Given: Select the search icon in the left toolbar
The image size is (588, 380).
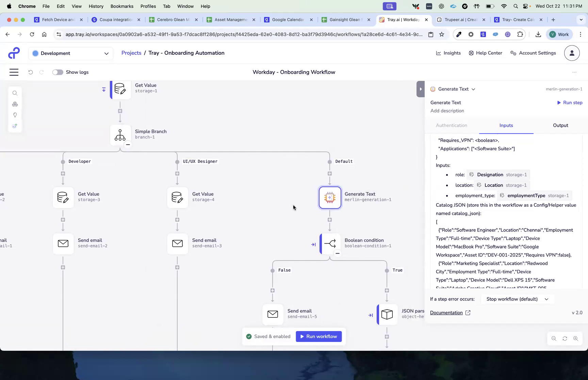Looking at the screenshot, I should pyautogui.click(x=15, y=93).
